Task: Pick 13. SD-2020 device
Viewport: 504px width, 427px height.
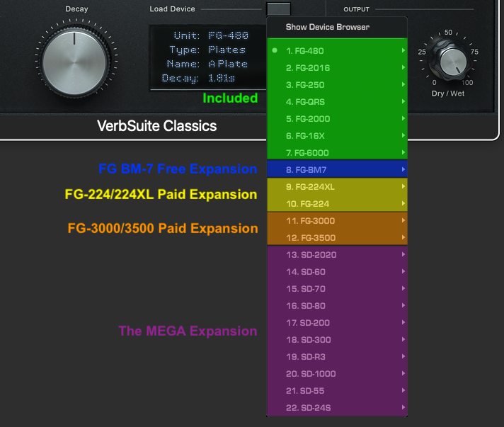Action: 337,255
